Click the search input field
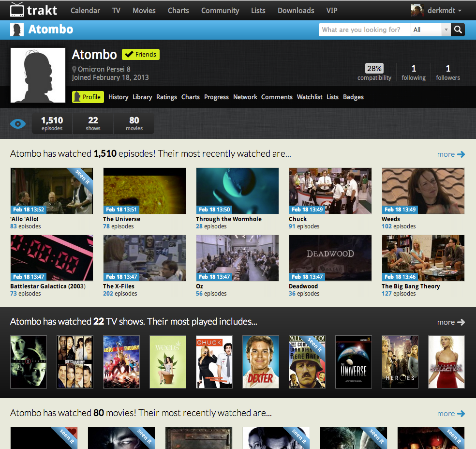 365,30
